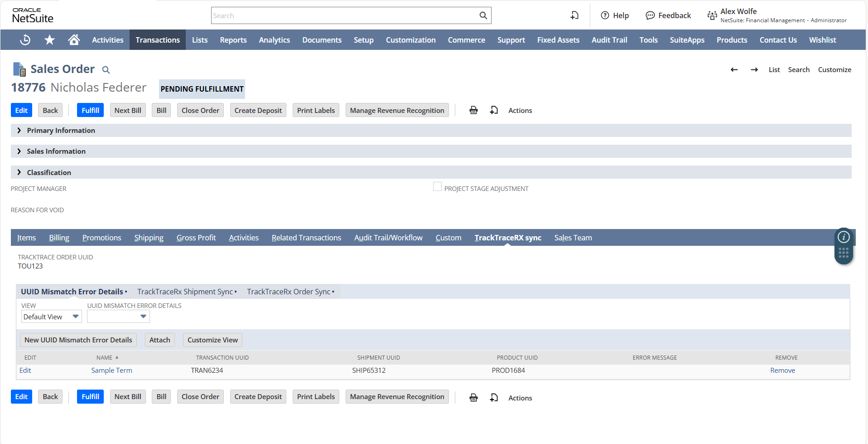Open the UUID Mismatch Error Details dropdown
Viewport: 868px width, 444px height.
[x=143, y=316]
